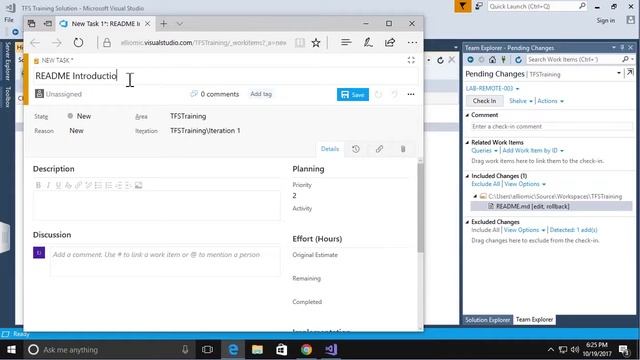Click the Check In button

(x=484, y=101)
